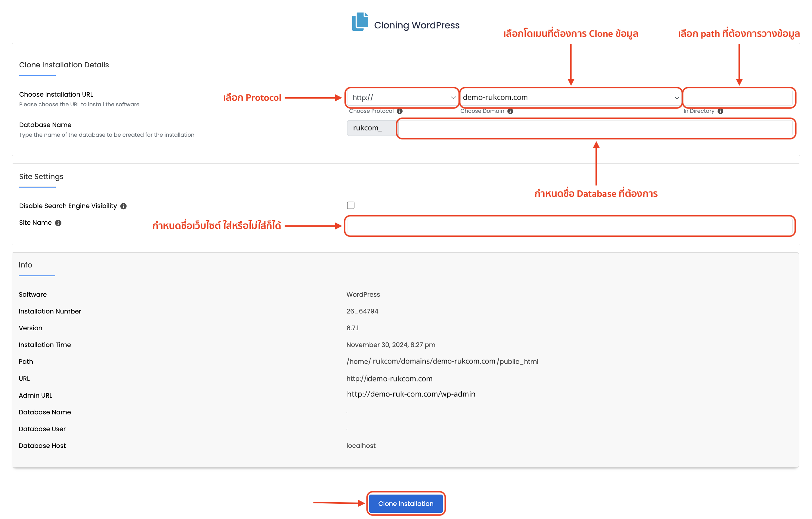The width and height of the screenshot is (812, 519).
Task: Click the rukcom_ database prefix label
Action: click(x=367, y=128)
